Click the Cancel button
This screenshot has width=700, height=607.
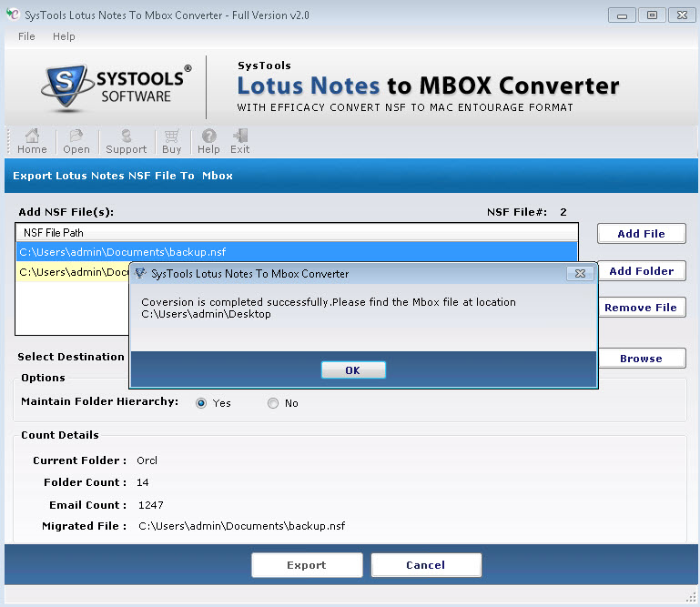pos(426,565)
